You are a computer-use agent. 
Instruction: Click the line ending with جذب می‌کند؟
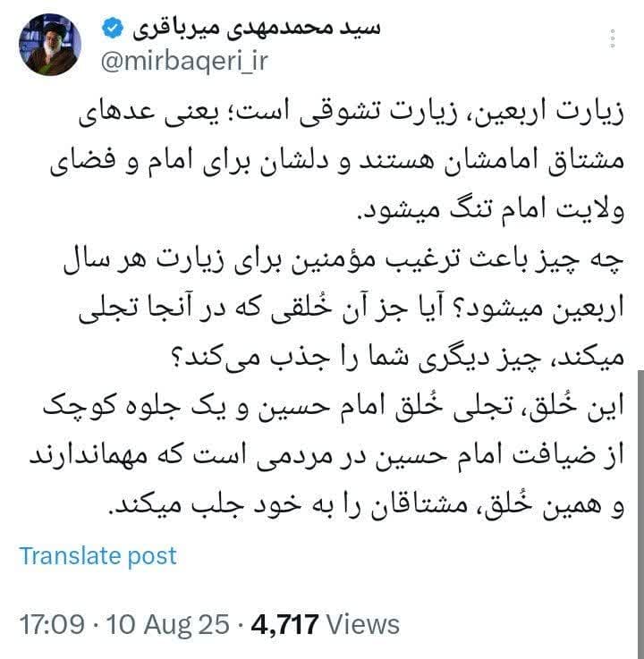[x=399, y=359]
